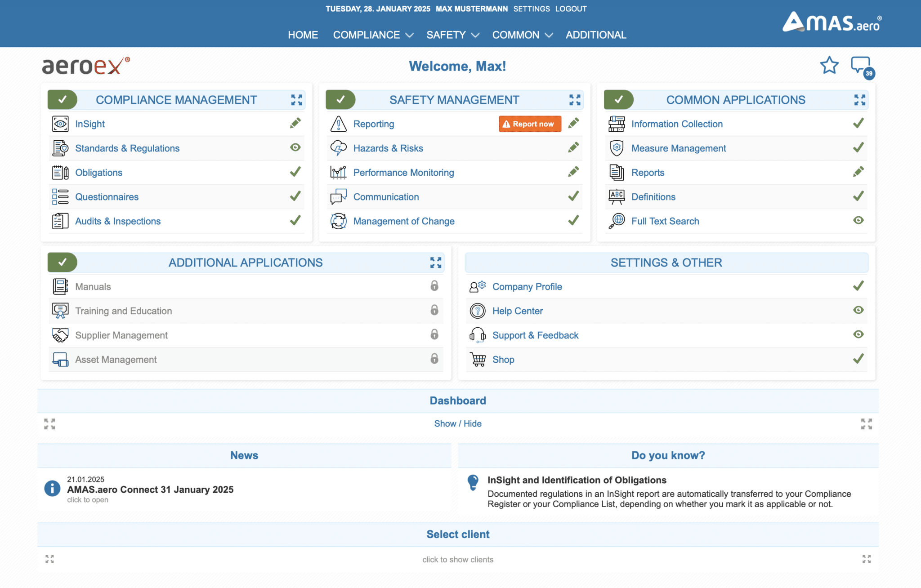Open the SETTINGS menu at top

[x=532, y=9]
